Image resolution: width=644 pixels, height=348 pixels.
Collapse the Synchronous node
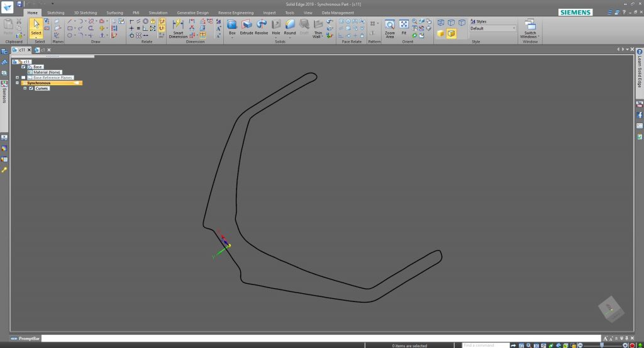[x=17, y=82]
